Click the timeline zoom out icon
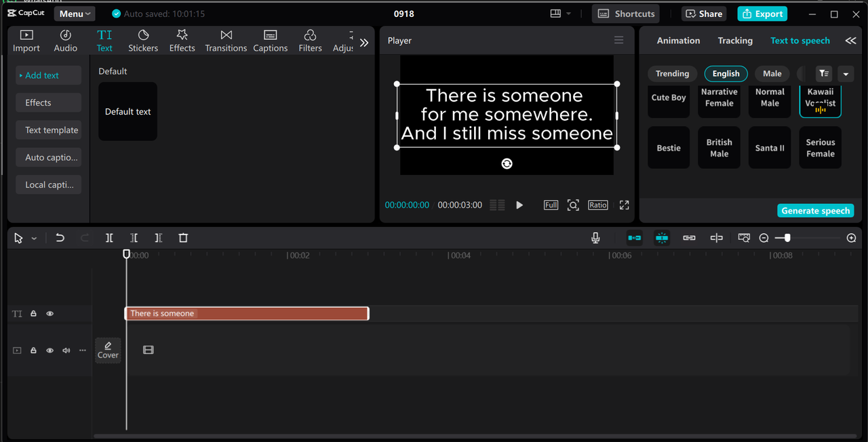Image resolution: width=868 pixels, height=442 pixels. coord(764,238)
